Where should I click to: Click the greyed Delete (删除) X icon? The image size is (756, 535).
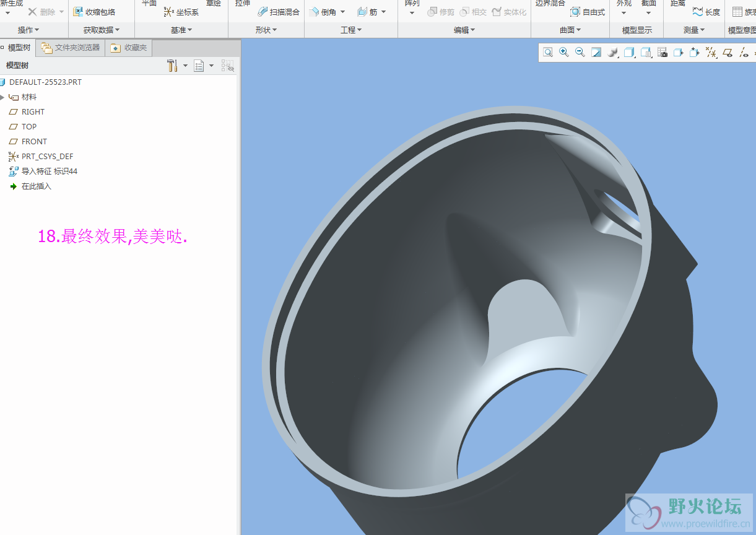(33, 12)
